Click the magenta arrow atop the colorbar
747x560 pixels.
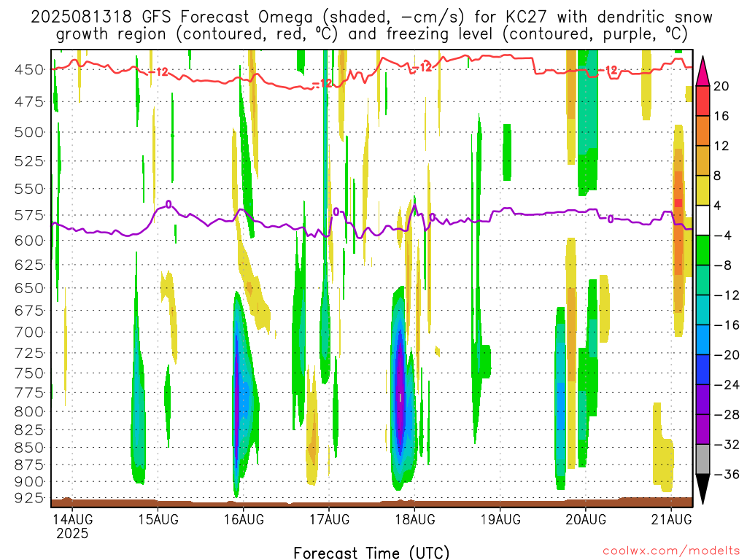click(703, 72)
